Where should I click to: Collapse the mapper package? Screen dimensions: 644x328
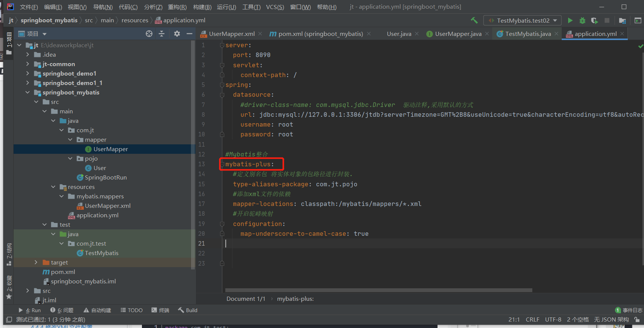pos(70,139)
